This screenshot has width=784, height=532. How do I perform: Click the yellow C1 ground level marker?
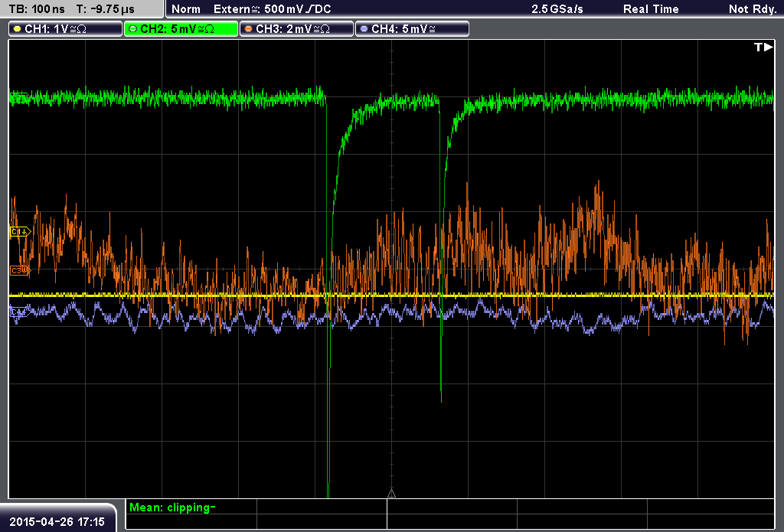pos(20,231)
